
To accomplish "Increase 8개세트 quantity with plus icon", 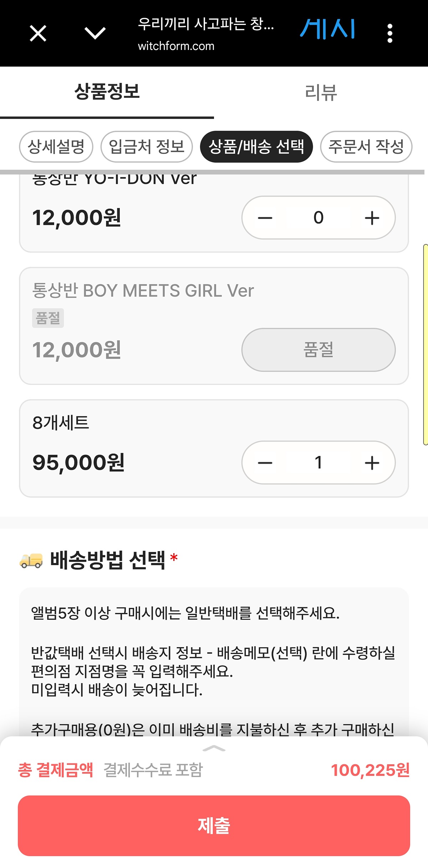I will click(372, 463).
